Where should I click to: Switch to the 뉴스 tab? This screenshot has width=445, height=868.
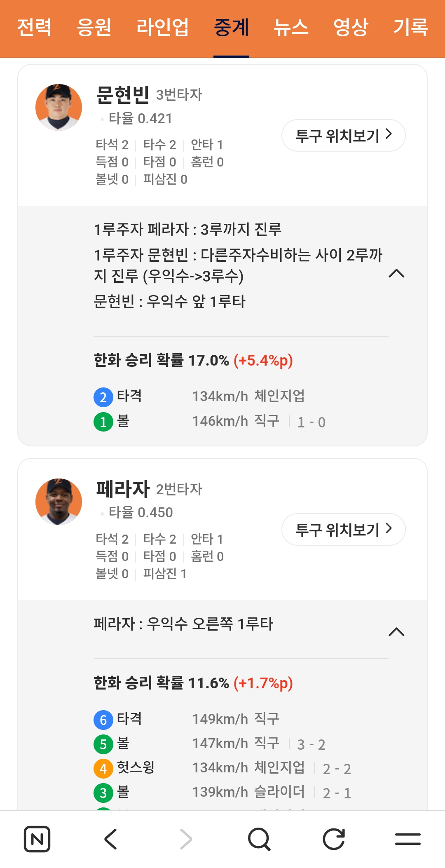pyautogui.click(x=291, y=28)
